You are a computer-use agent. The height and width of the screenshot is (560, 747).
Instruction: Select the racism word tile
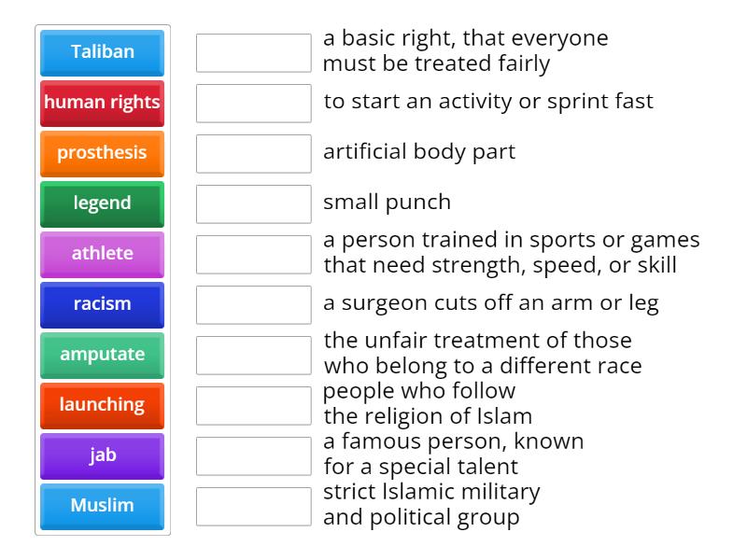tap(102, 305)
